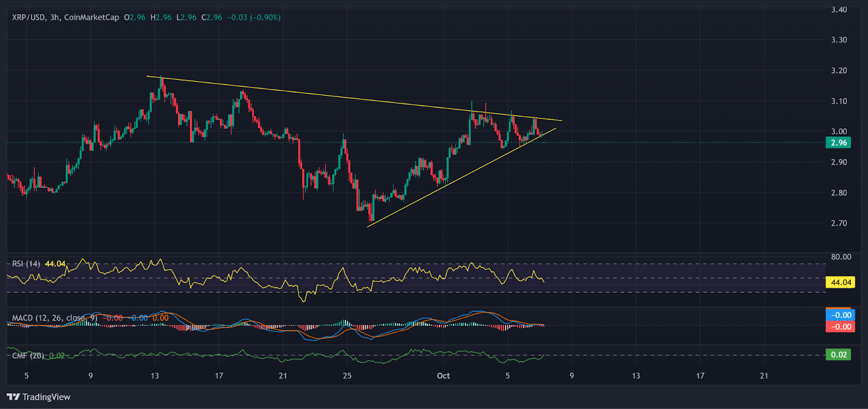Select the MACD (12, 26, close, 9) legend
The image size is (868, 409).
55,318
